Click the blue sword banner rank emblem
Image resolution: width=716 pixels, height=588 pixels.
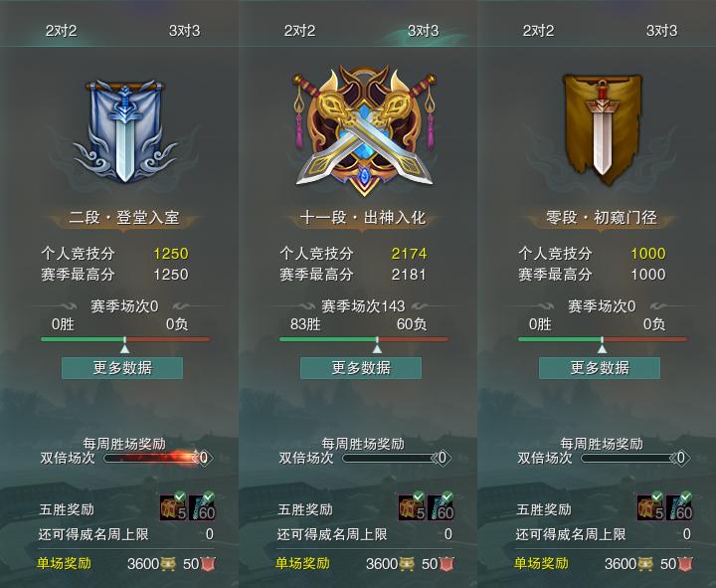point(124,131)
